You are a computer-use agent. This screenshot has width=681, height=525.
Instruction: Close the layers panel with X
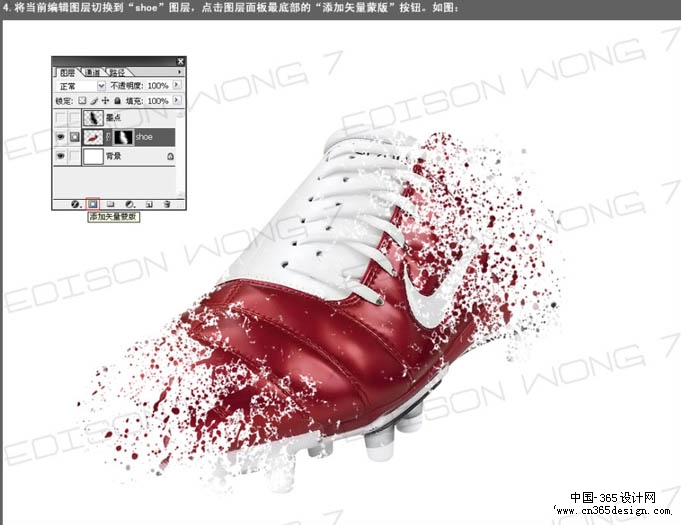pos(180,61)
